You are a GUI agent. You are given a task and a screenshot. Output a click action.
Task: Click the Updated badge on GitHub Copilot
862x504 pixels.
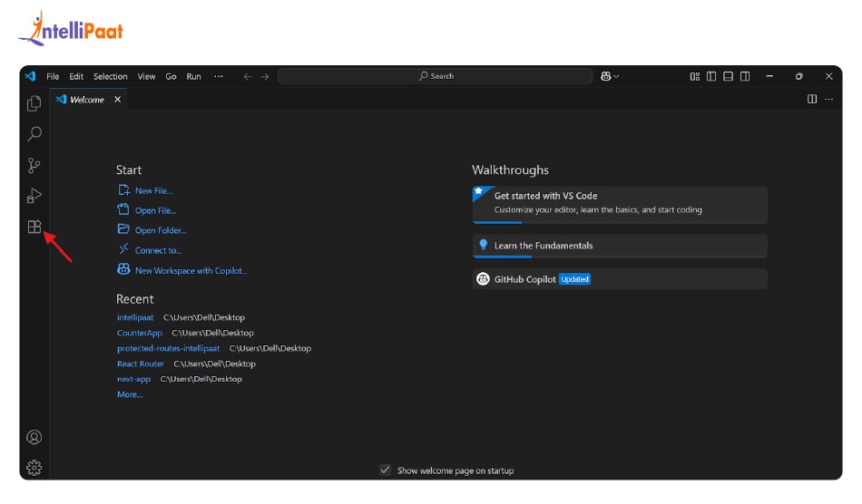point(574,279)
